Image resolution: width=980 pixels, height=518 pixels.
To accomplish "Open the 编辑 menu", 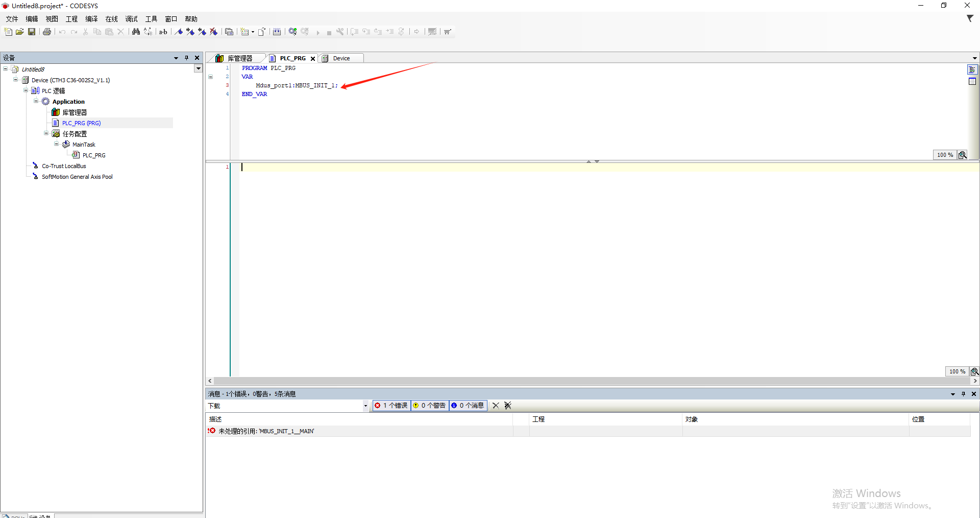I will pos(32,19).
